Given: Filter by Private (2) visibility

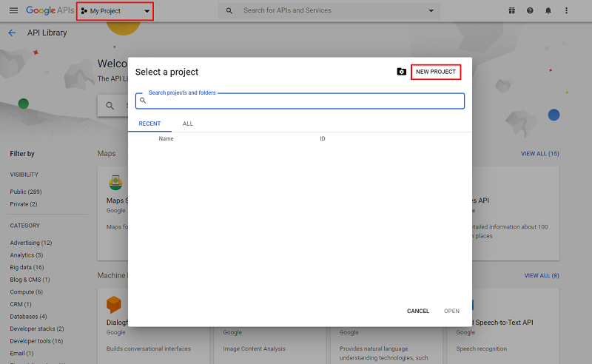Looking at the screenshot, I should tap(24, 204).
